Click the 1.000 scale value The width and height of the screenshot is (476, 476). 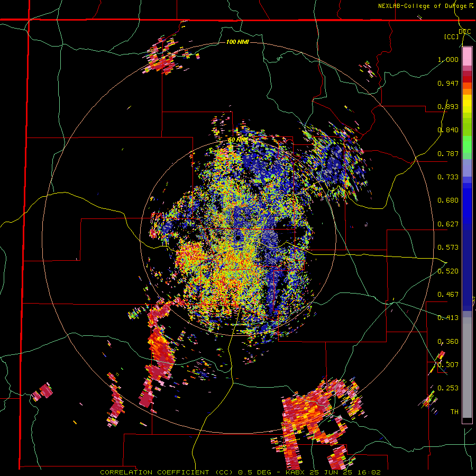coord(448,59)
